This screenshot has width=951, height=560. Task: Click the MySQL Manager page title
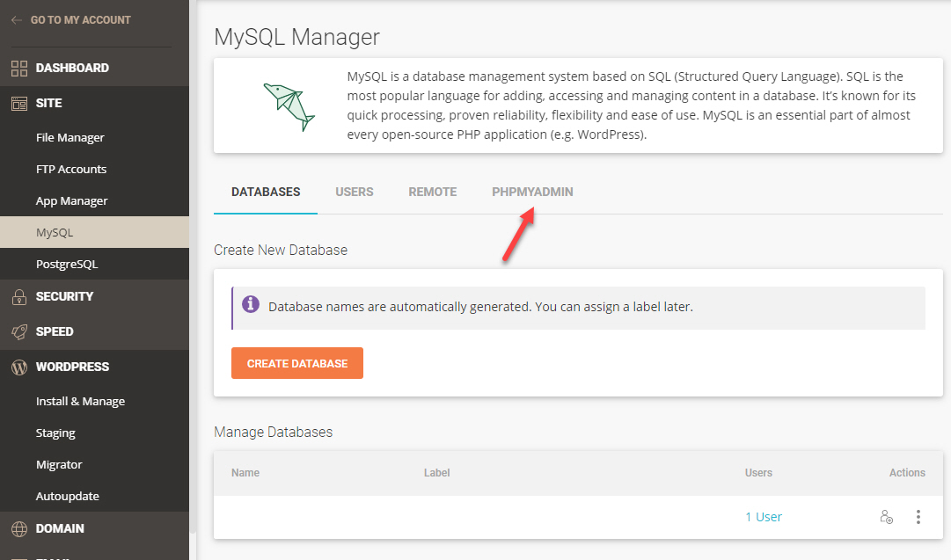tap(296, 37)
